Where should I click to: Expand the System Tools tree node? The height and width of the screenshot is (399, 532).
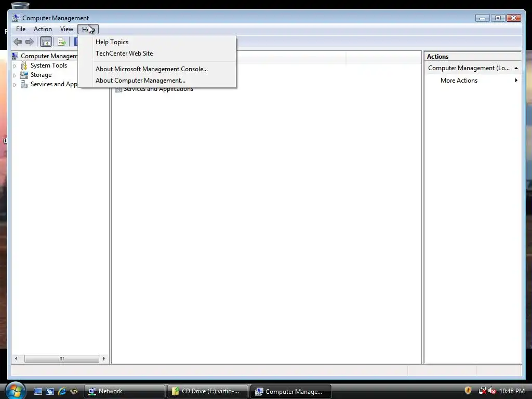coord(15,66)
